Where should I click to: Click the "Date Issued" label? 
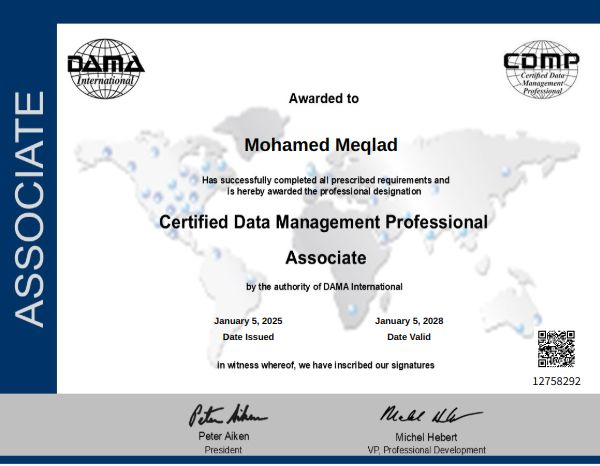pyautogui.click(x=248, y=337)
